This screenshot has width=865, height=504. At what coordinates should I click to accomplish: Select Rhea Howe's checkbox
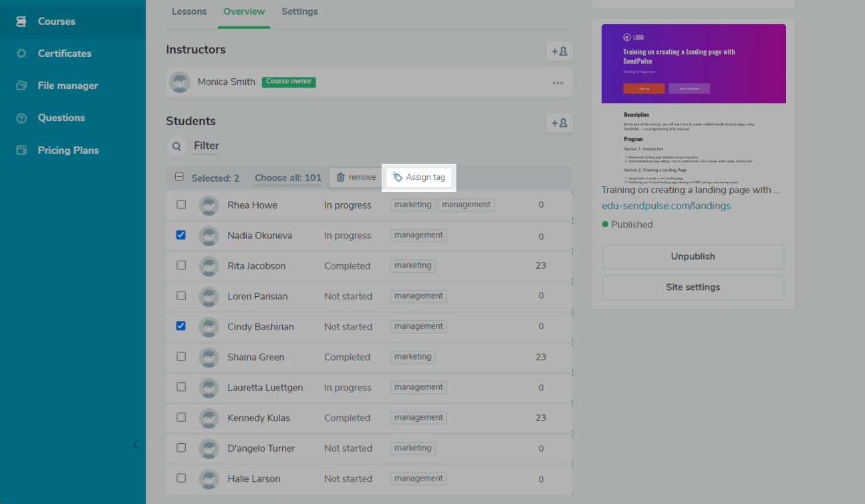(181, 205)
